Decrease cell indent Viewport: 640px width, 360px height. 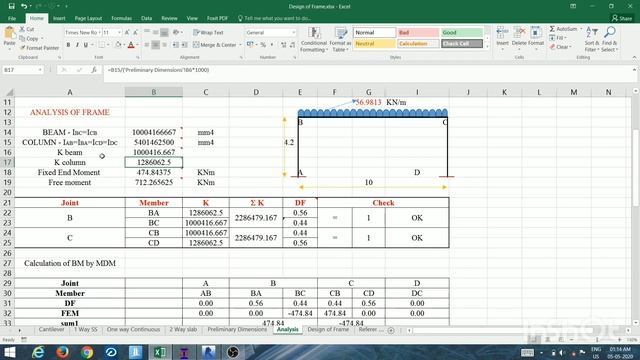[176, 45]
